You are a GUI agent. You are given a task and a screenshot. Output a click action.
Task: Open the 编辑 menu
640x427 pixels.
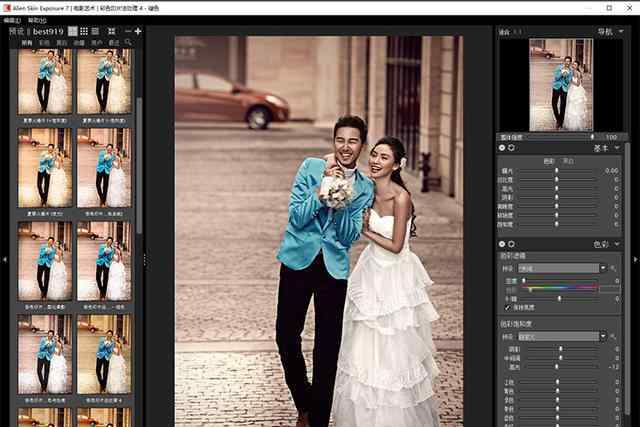click(12, 19)
